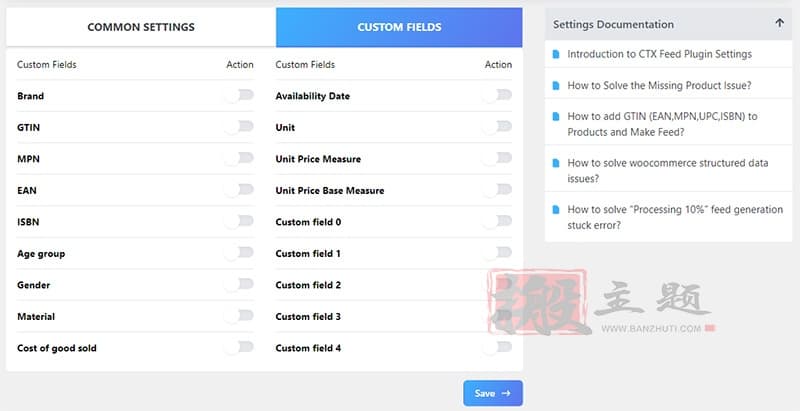Screen dimensions: 800x411
Task: Turn on the GTIN toggle
Action: click(239, 127)
